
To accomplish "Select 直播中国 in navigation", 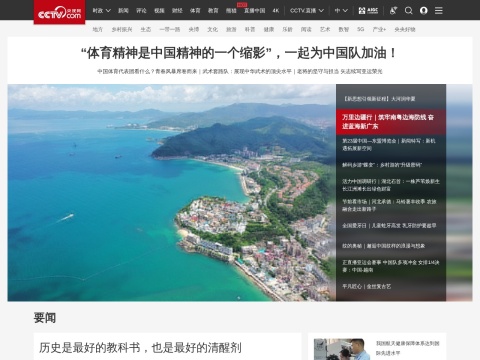I will 255,11.
